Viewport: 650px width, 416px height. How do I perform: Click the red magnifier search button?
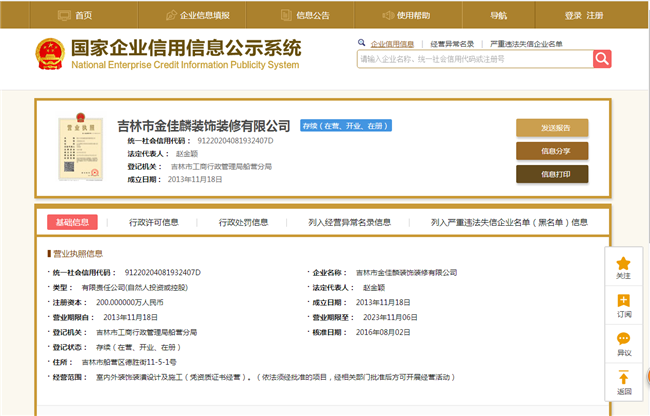[602, 59]
